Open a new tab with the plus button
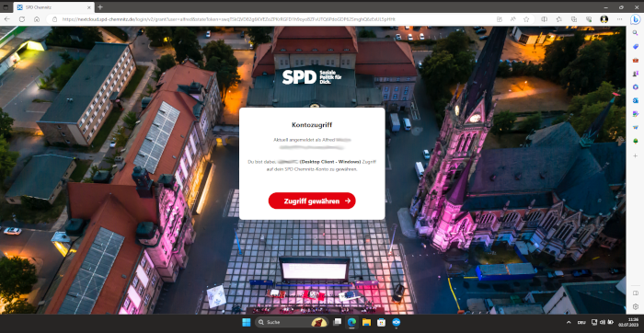644x333 pixels. pos(100,7)
